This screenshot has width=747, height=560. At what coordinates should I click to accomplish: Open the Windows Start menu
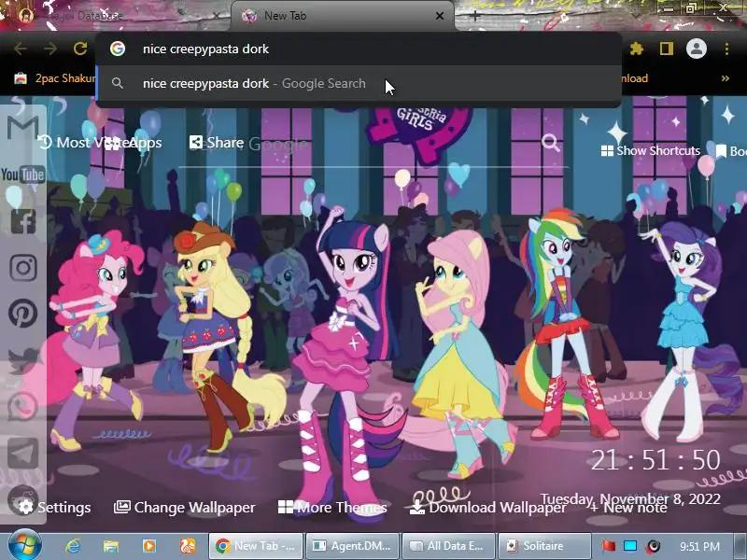pyautogui.click(x=25, y=545)
